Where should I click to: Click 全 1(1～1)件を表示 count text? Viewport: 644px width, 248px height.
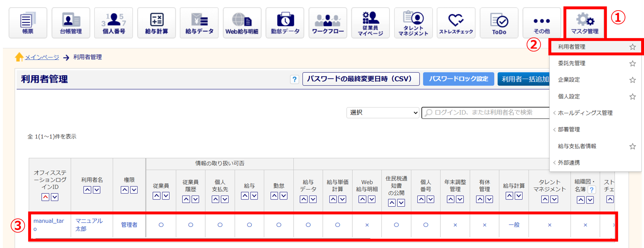(x=52, y=137)
